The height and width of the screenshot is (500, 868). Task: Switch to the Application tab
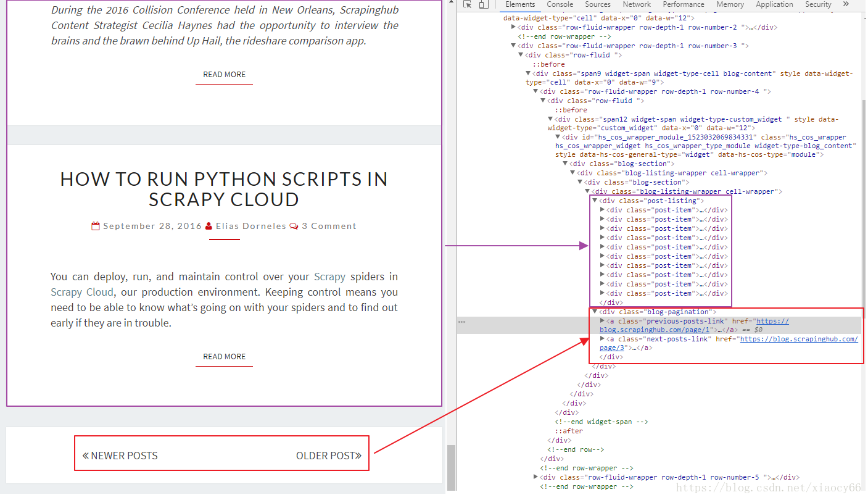pos(774,4)
